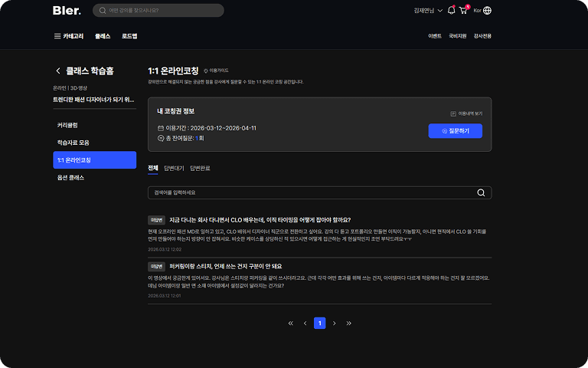
Task: Click the Bler. logo
Action: [x=67, y=11]
